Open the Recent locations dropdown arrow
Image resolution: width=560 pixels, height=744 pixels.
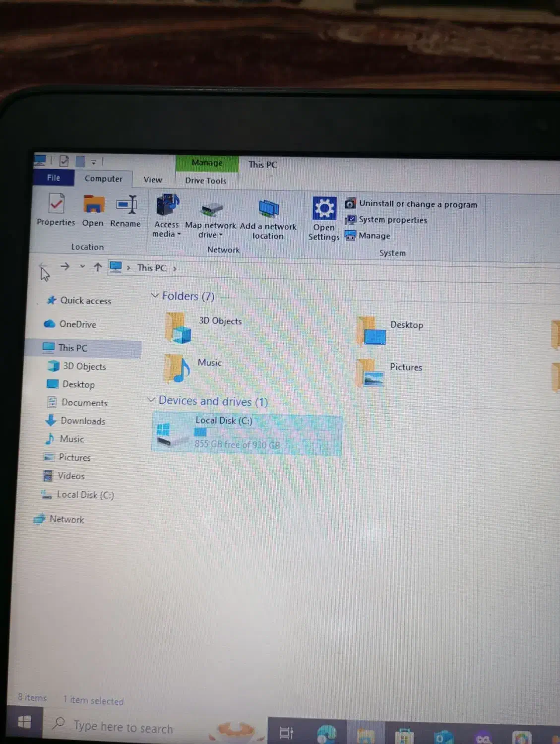click(82, 266)
